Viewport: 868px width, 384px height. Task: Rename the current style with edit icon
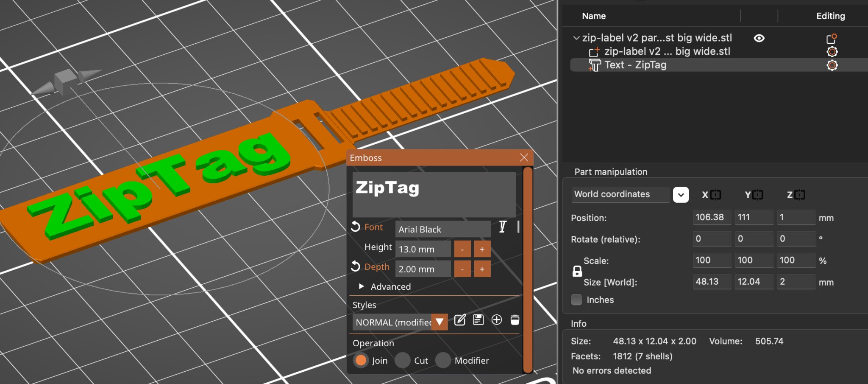[460, 320]
